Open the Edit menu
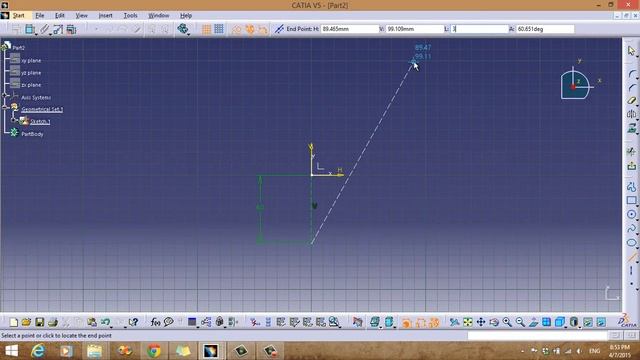This screenshot has height=360, width=640. pyautogui.click(x=60, y=16)
